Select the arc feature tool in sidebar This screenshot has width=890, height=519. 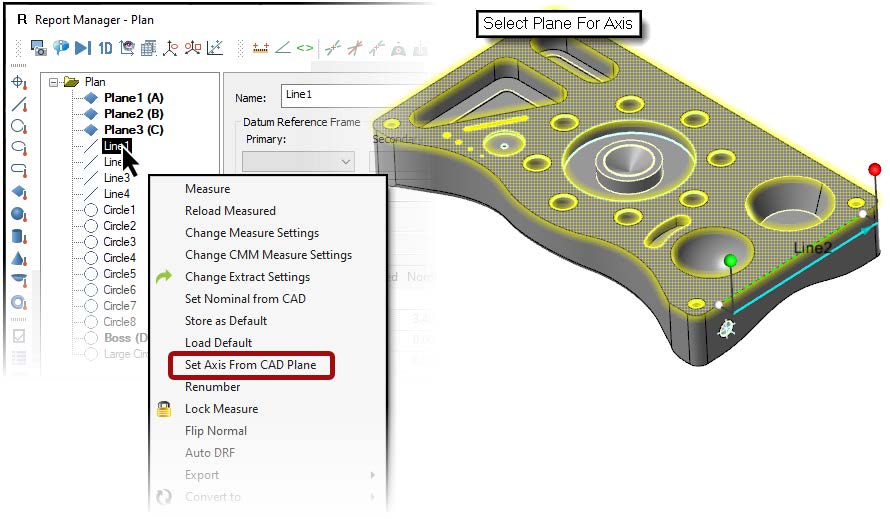pyautogui.click(x=19, y=148)
